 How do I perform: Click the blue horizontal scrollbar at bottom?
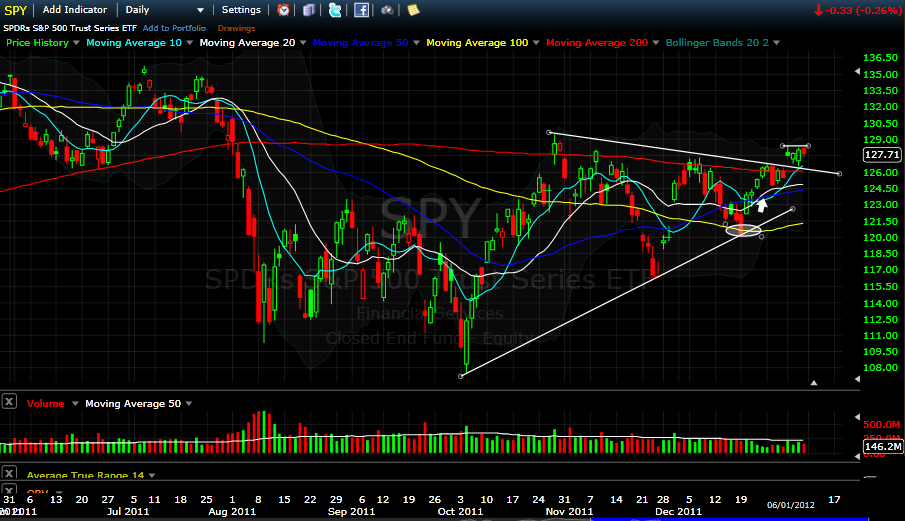coord(730,519)
